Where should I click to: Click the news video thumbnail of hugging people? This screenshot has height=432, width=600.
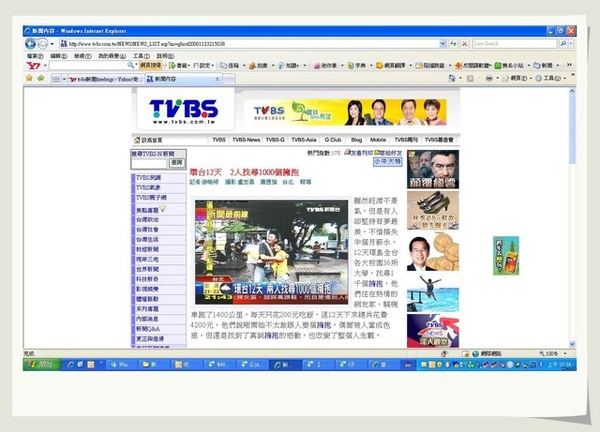271,252
